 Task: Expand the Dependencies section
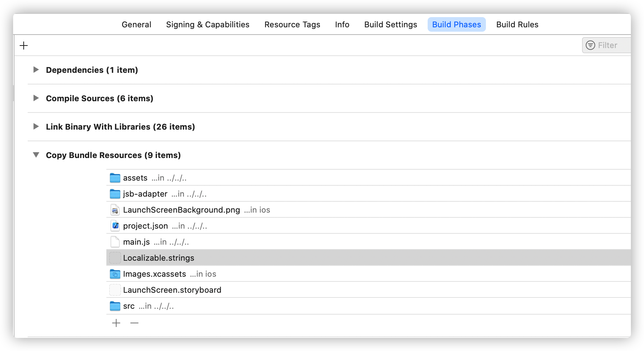coord(36,70)
